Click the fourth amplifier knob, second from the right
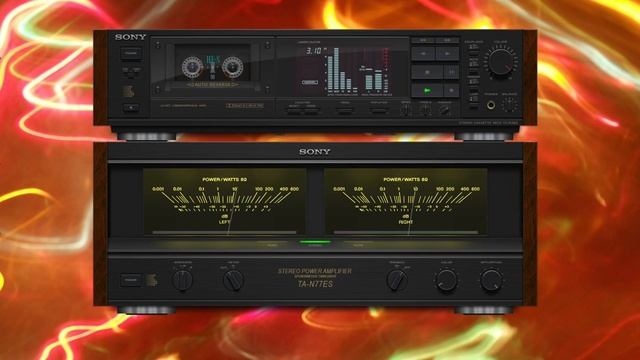 pos(447,280)
